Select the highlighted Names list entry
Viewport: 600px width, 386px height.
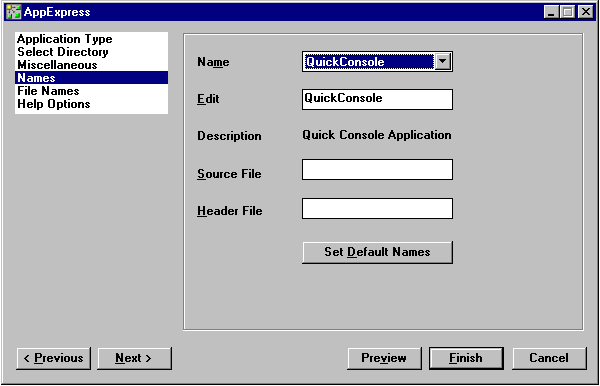(91, 78)
